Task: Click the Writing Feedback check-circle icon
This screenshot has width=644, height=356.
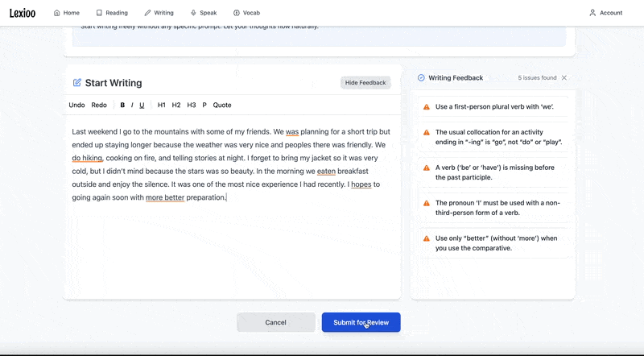Action: coord(421,77)
